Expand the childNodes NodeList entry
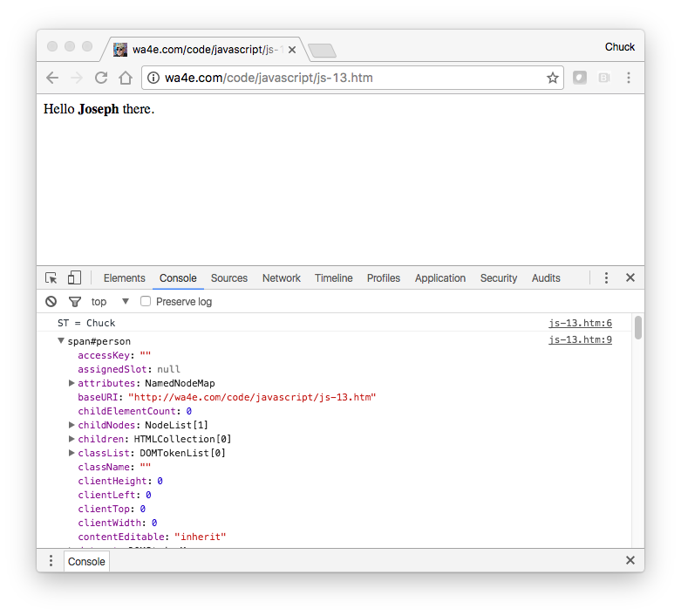The width and height of the screenshot is (681, 616). (72, 425)
